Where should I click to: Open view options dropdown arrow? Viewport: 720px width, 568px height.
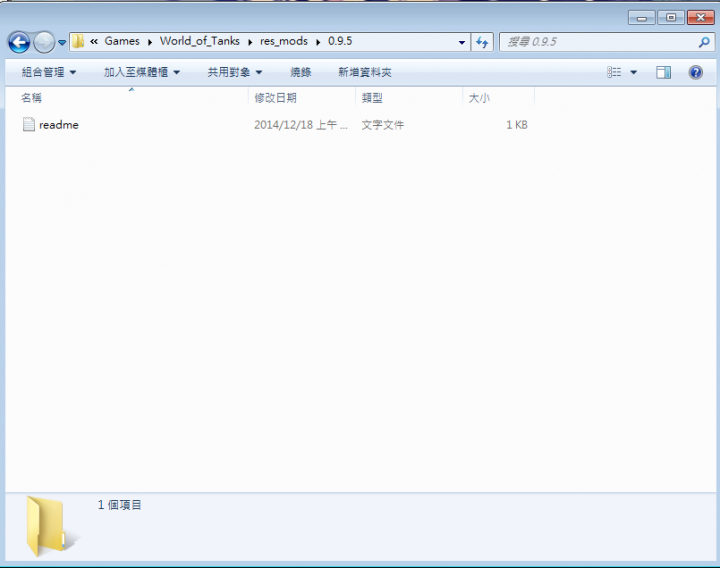tap(634, 72)
